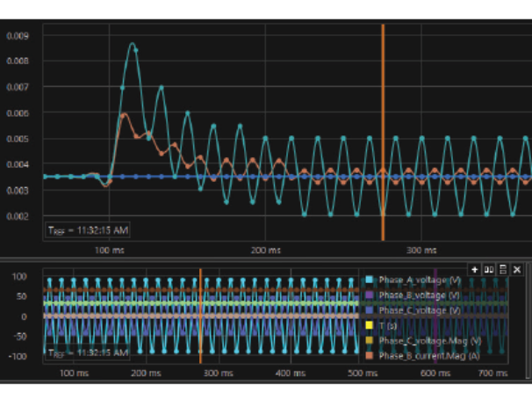532x398 pixels.
Task: Click the Phase_B_voltage purple color swatch
Action: 369,295
